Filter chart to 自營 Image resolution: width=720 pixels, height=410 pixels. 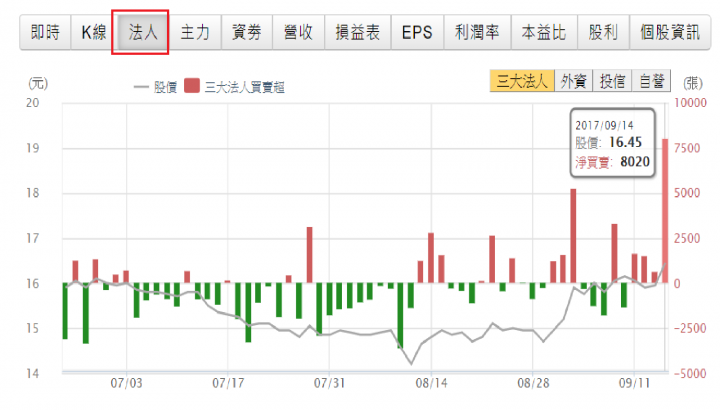click(651, 81)
